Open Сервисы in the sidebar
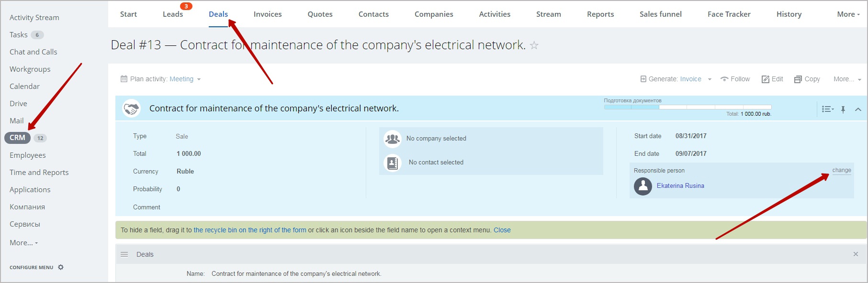Viewport: 868px width, 283px height. pyautogui.click(x=25, y=224)
